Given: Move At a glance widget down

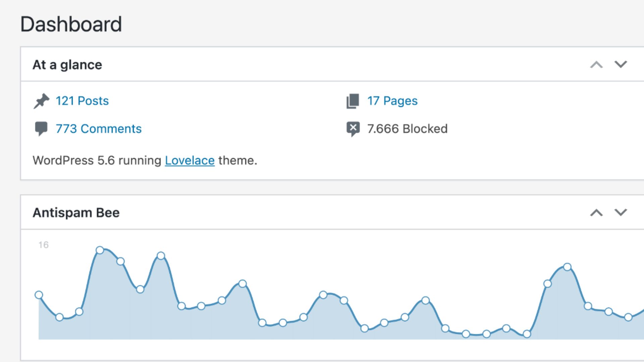Looking at the screenshot, I should coord(621,64).
